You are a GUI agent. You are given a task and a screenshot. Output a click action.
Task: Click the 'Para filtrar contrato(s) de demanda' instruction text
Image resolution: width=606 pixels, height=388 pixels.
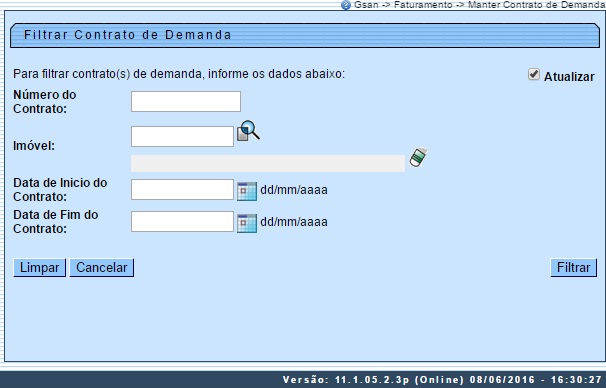pyautogui.click(x=179, y=73)
